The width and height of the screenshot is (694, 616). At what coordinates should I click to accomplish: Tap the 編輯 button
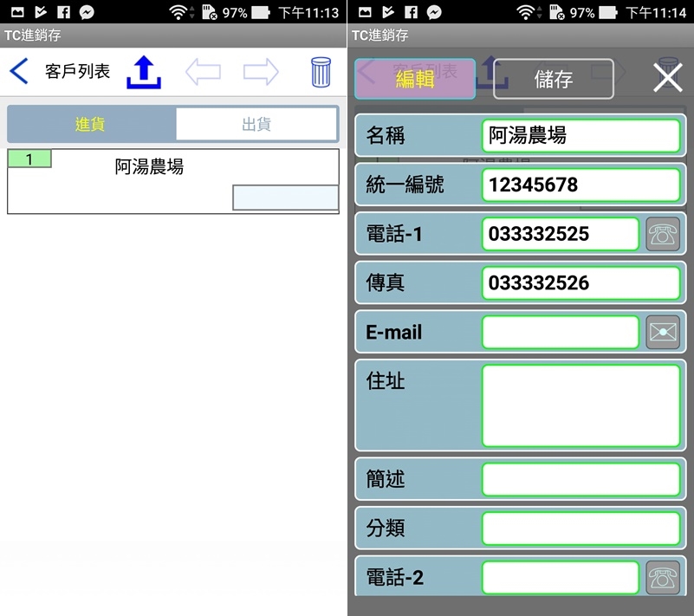pyautogui.click(x=415, y=79)
